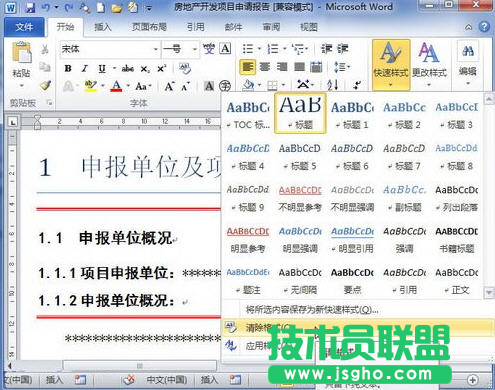Click the Distributed alignment icon
The image size is (495, 390).
click(316, 67)
